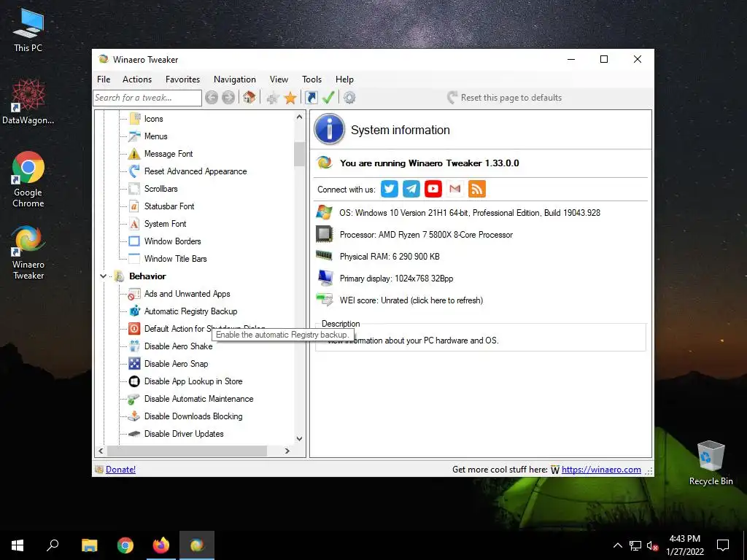Click the Disable Aero Snap icon
Viewport: 747px width, 560px height.
click(135, 364)
